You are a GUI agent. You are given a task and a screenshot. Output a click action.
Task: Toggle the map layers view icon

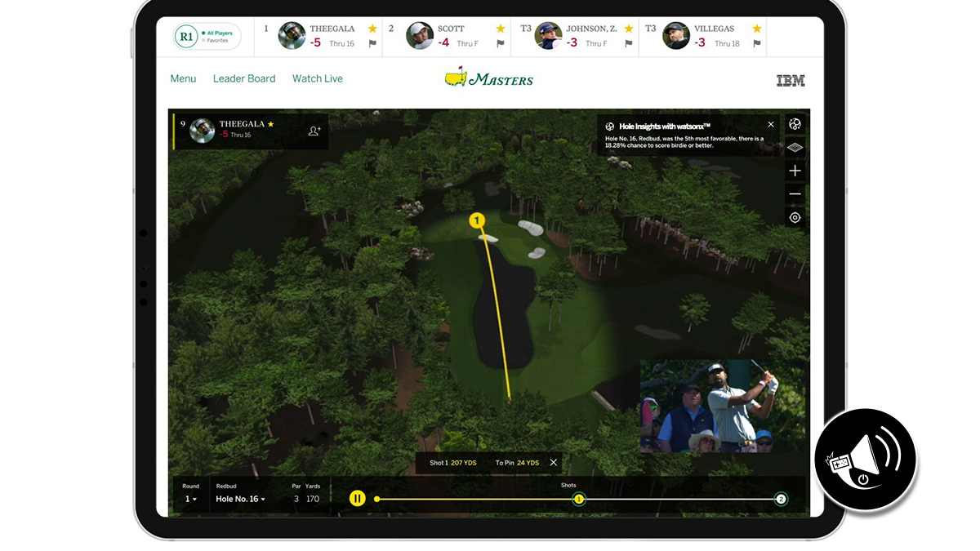click(x=795, y=148)
